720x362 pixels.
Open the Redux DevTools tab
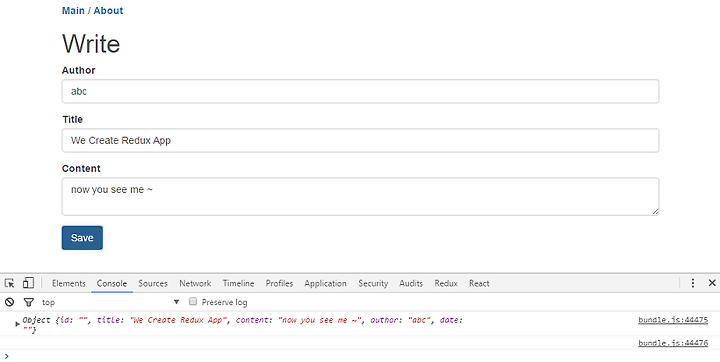click(446, 283)
